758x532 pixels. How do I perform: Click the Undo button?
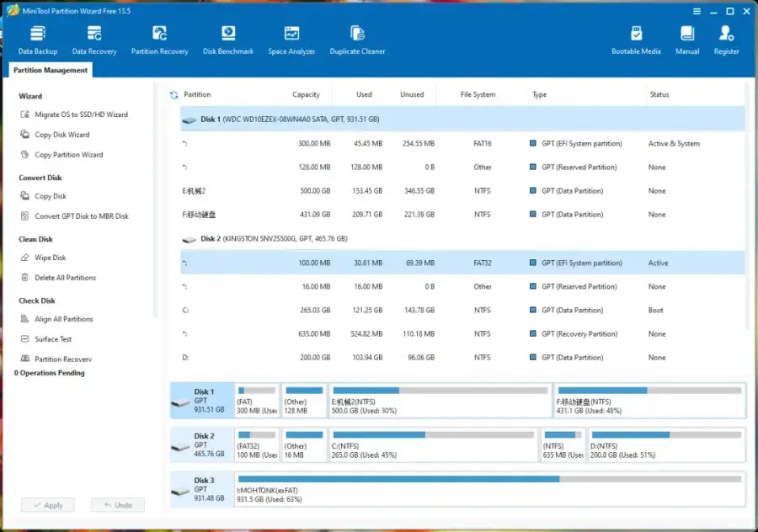[117, 505]
